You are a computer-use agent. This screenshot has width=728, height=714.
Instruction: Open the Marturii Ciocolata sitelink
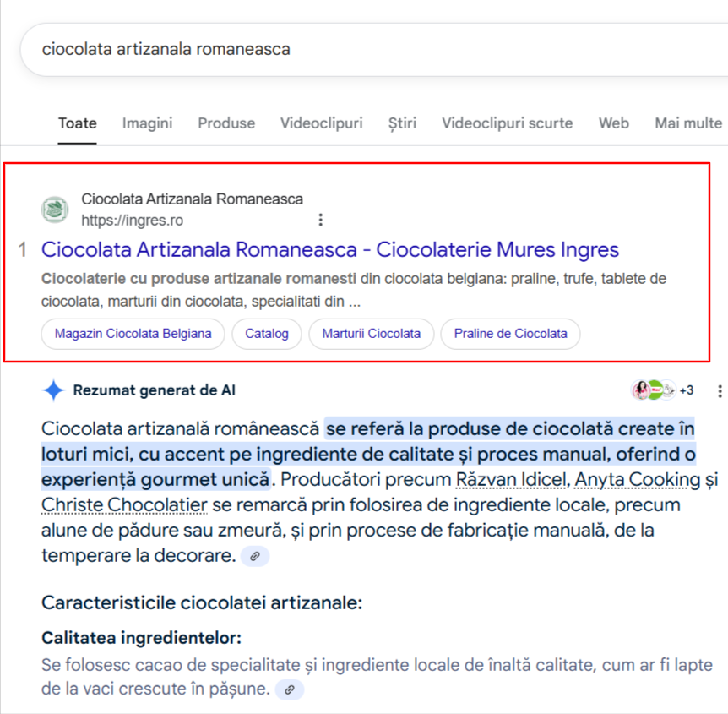[x=372, y=334]
